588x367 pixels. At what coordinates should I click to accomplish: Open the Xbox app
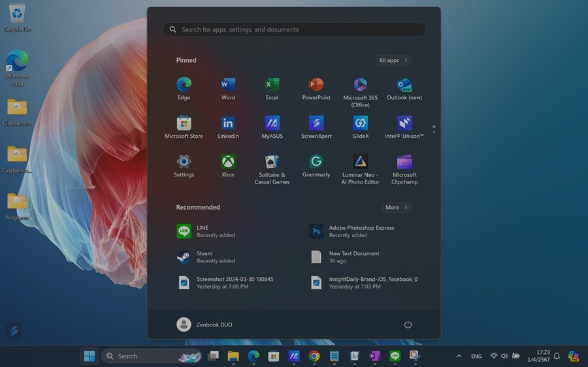228,165
